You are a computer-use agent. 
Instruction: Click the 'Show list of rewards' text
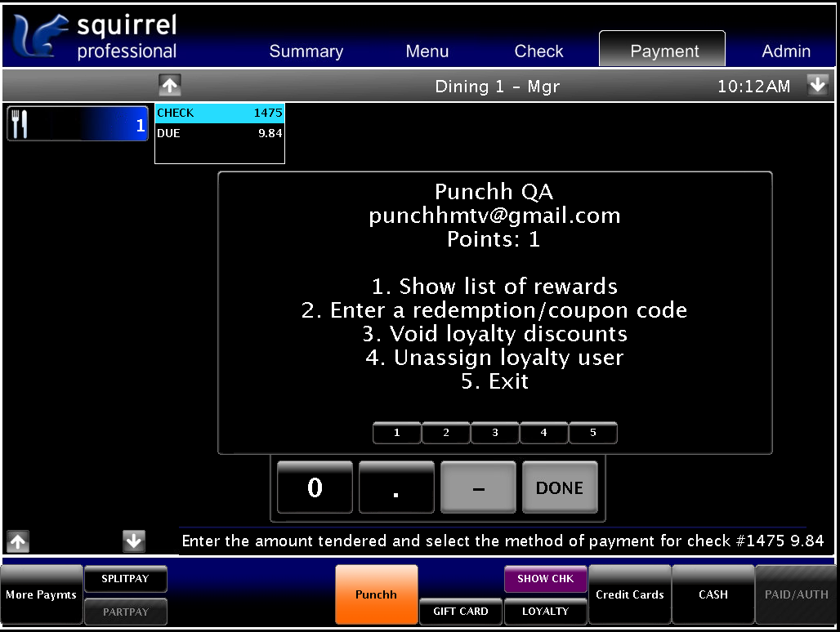tap(508, 287)
